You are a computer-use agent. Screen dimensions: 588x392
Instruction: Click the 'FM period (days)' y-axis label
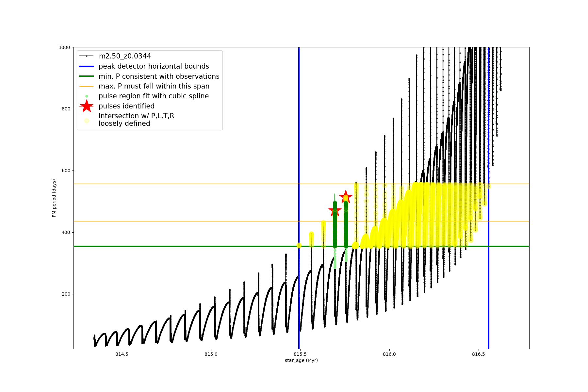click(54, 198)
